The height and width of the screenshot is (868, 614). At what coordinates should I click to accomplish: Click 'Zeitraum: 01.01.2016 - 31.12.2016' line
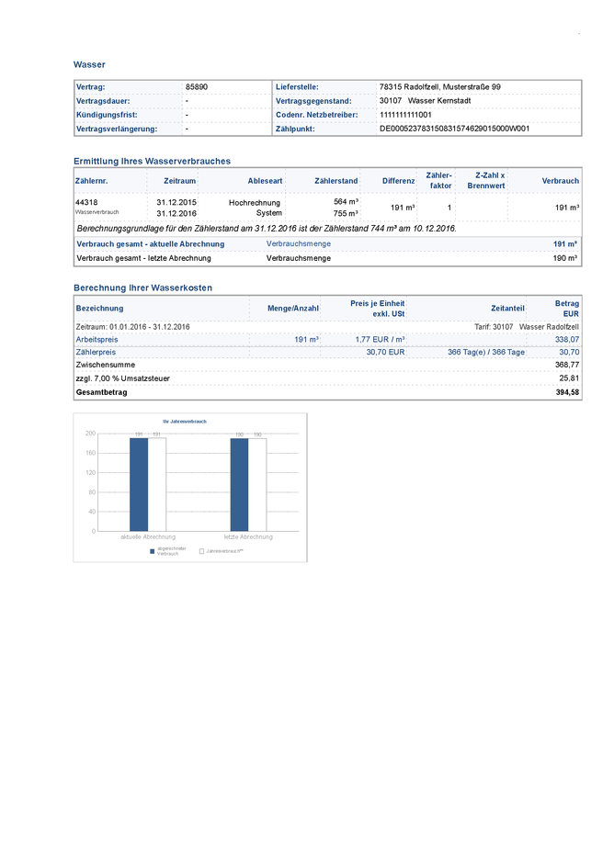(133, 327)
